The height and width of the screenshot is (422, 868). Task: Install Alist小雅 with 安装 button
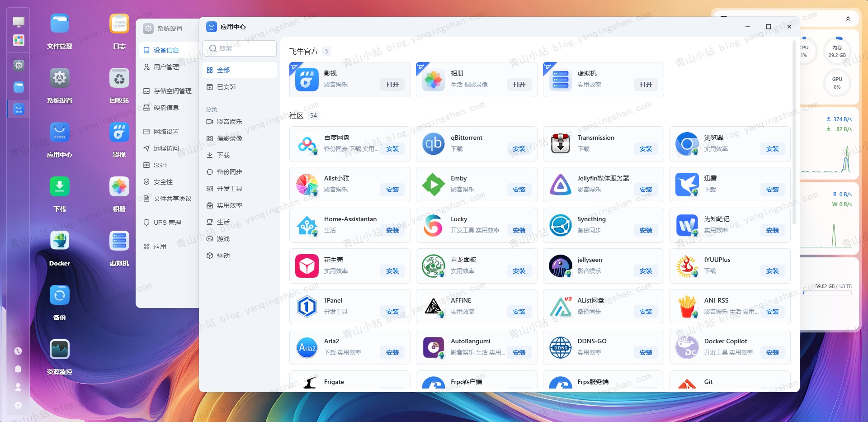tap(392, 190)
